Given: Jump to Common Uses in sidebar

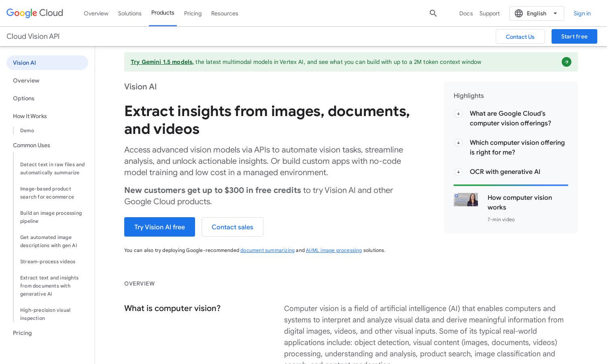Looking at the screenshot, I should click(32, 145).
